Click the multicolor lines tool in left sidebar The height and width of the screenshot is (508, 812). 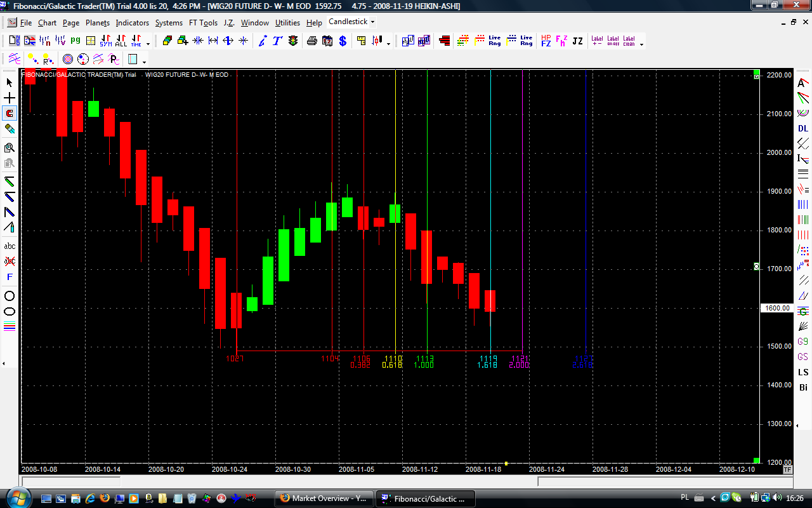pyautogui.click(x=10, y=326)
